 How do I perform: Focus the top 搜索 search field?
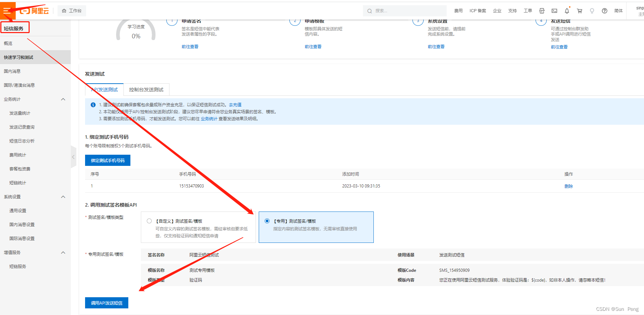(404, 11)
